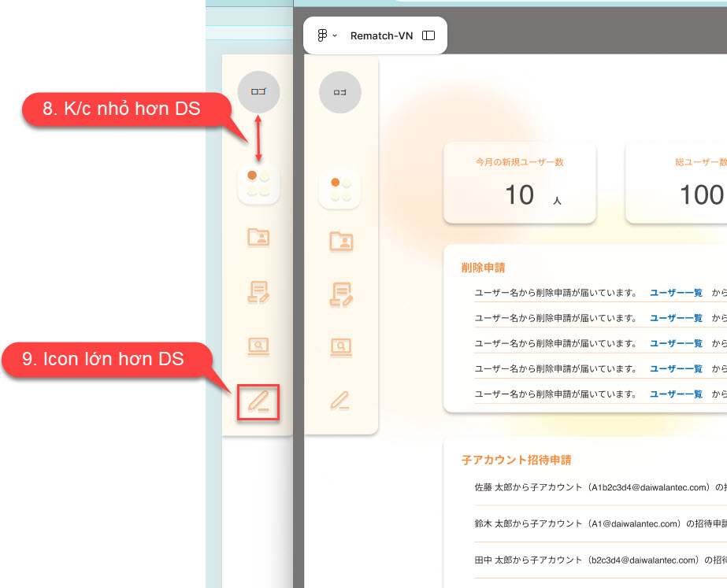Image resolution: width=727 pixels, height=588 pixels.
Task: Click the dashboard dots icon in left mockup
Action: pos(258,183)
